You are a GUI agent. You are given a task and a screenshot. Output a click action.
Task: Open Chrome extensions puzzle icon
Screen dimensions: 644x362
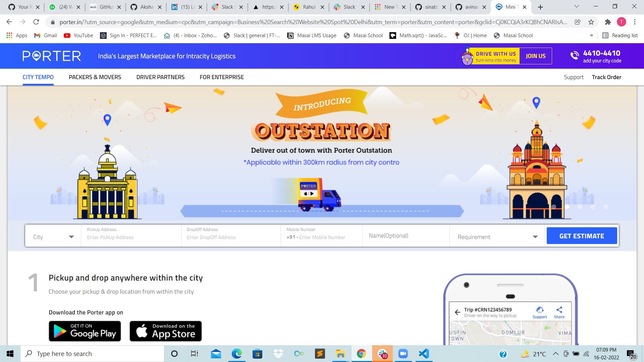(x=608, y=22)
